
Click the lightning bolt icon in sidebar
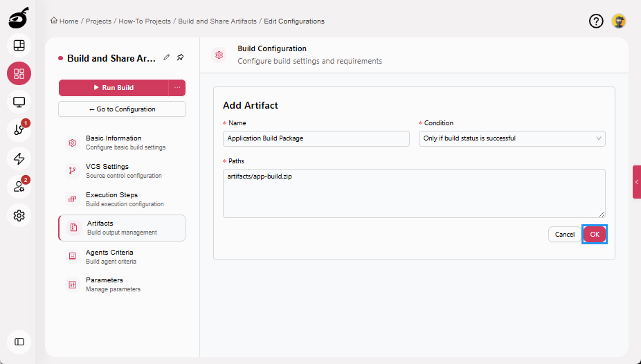click(19, 158)
